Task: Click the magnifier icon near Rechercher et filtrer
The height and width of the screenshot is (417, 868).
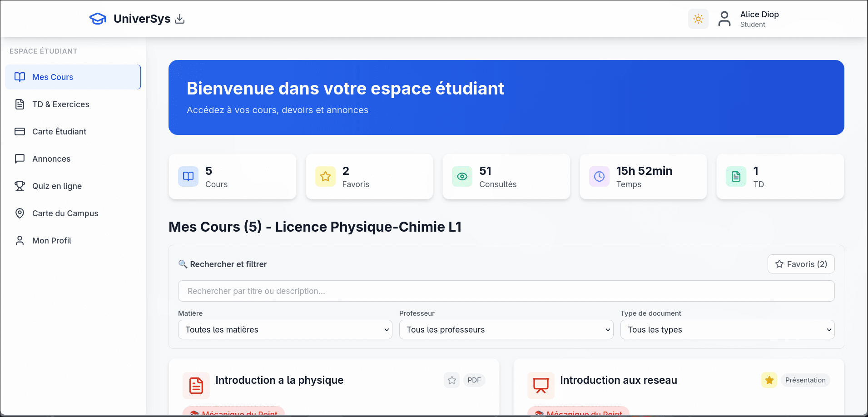Action: pos(183,264)
